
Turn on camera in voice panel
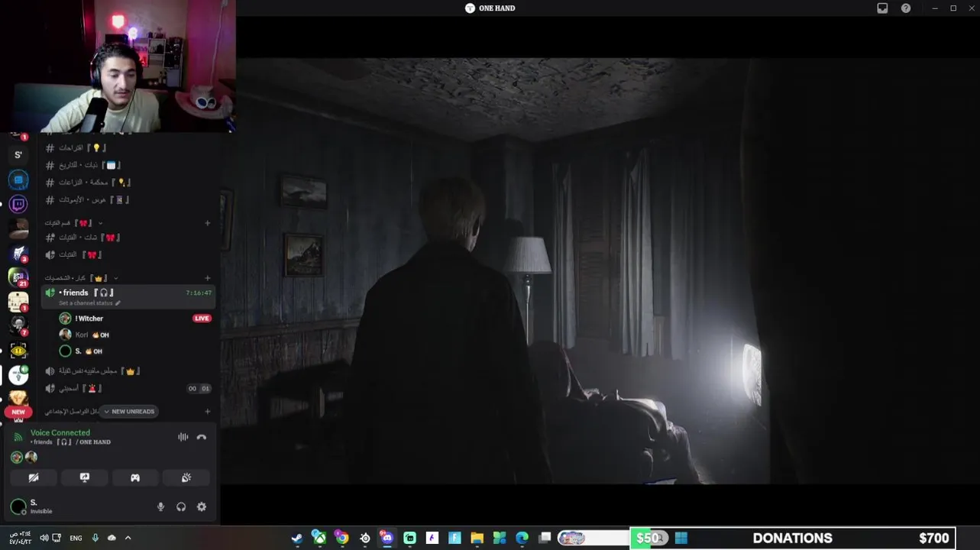[34, 477]
